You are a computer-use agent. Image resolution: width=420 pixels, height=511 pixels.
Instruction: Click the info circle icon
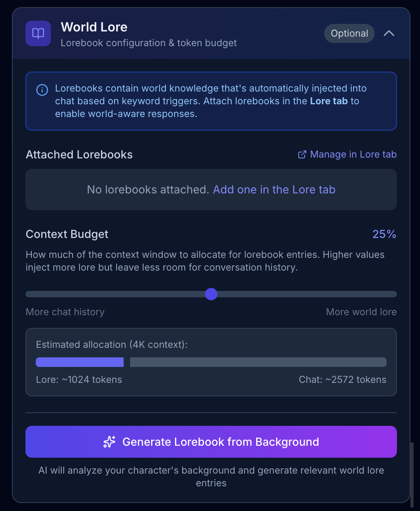(x=42, y=90)
